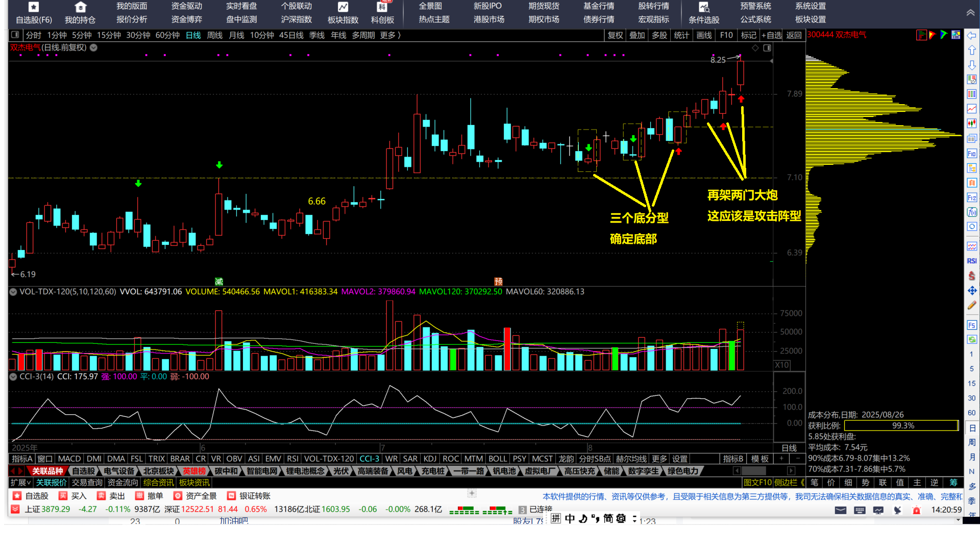Click the blue left-arrow back icon
Viewport: 980px width, 551px height.
coord(971,35)
